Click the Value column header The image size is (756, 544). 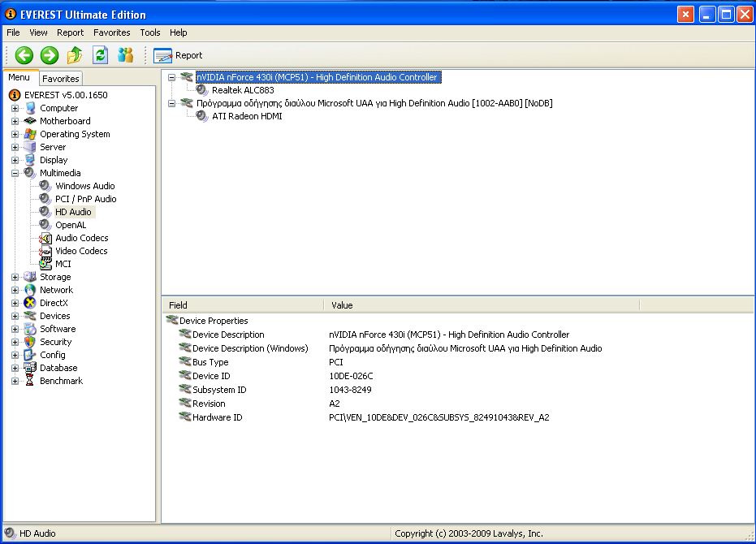click(482, 305)
